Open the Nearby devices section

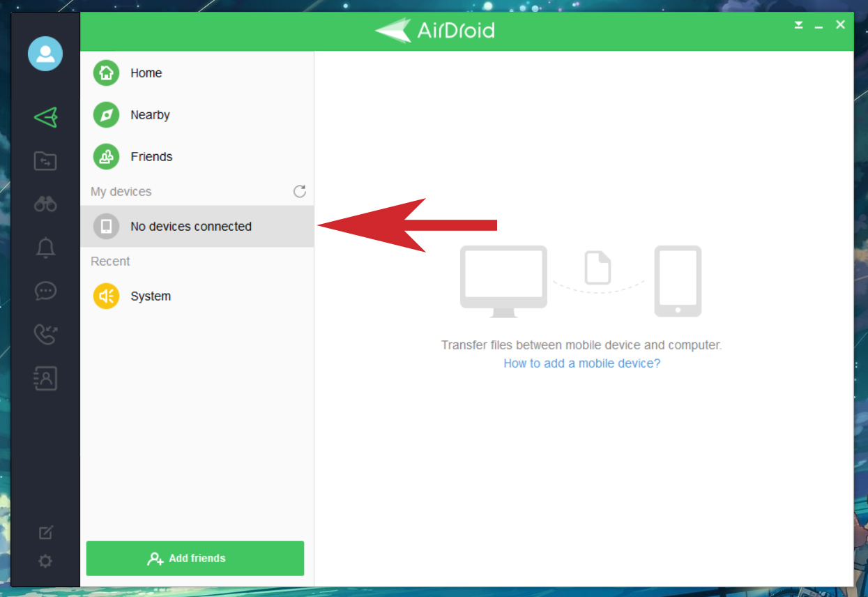click(x=149, y=114)
